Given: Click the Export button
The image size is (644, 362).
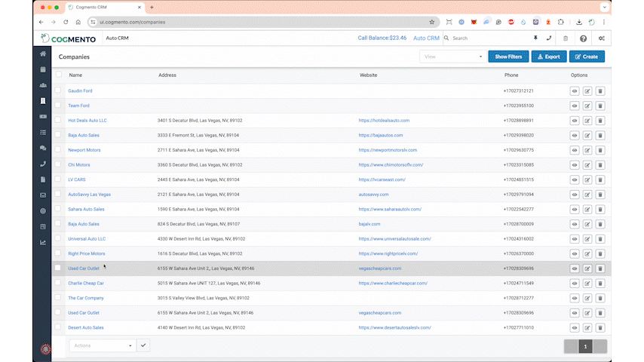Looking at the screenshot, I should point(549,57).
